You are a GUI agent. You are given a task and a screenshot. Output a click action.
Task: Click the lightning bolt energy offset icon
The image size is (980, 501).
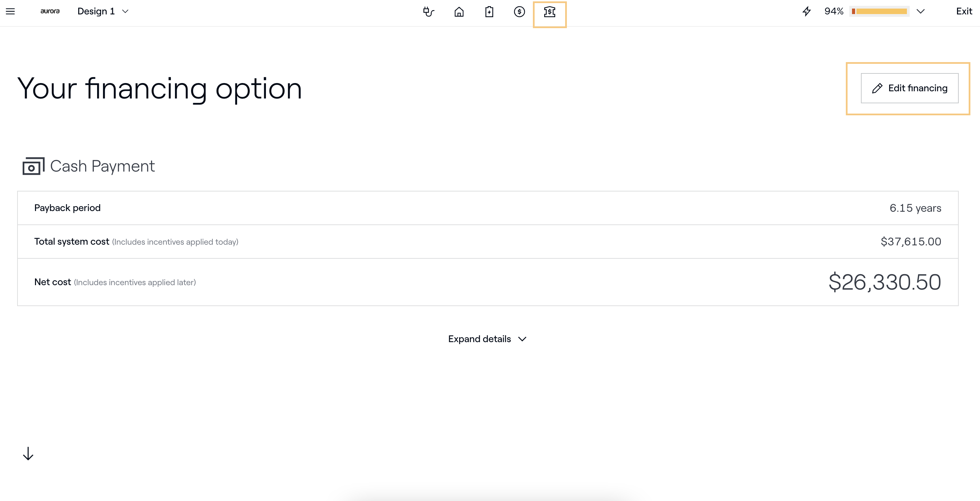point(806,11)
